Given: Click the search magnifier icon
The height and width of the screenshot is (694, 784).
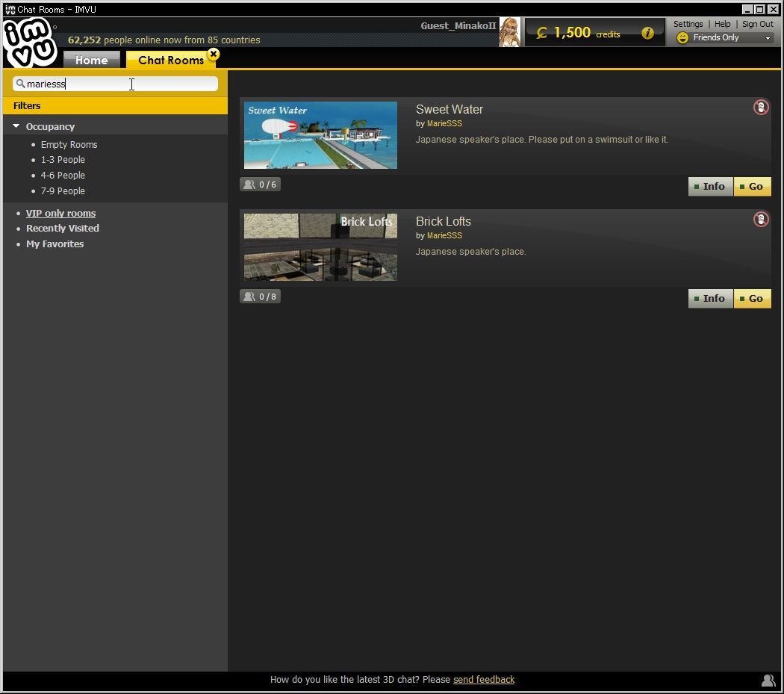Looking at the screenshot, I should coord(20,84).
